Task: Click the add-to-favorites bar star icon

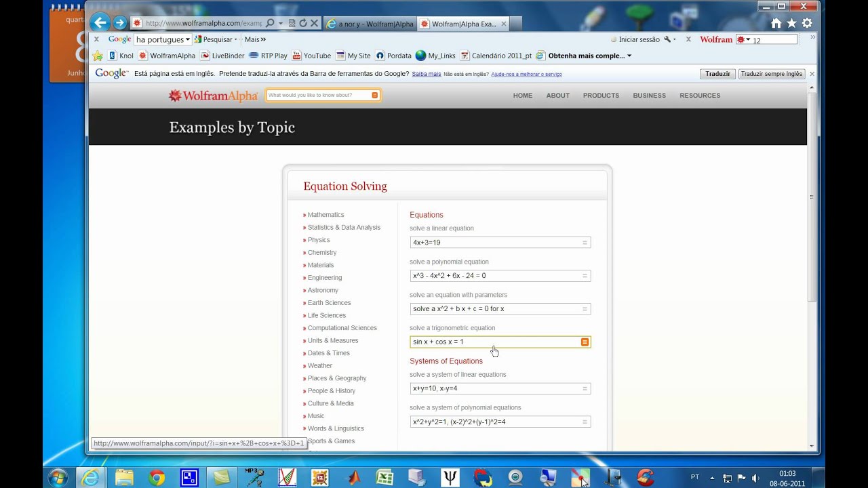Action: (x=98, y=56)
